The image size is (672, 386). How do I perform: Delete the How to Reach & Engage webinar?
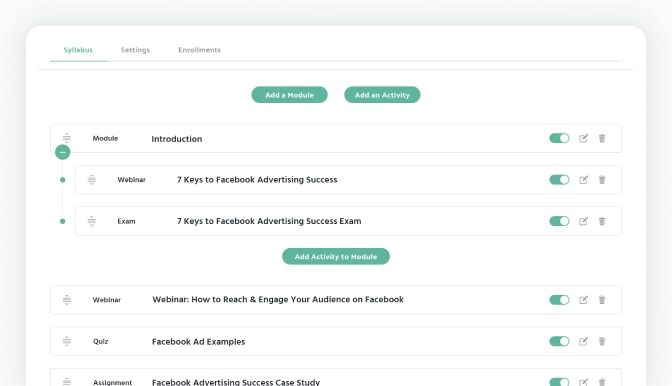coord(602,300)
